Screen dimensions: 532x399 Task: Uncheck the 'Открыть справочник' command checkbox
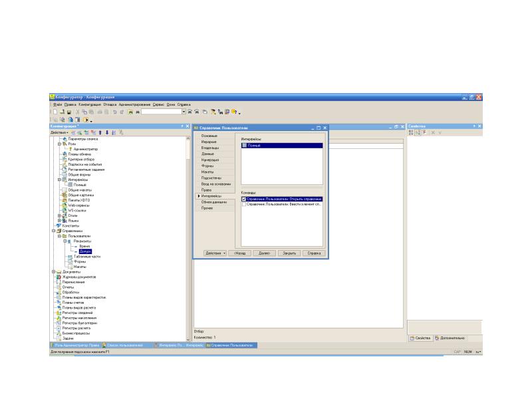coord(243,199)
